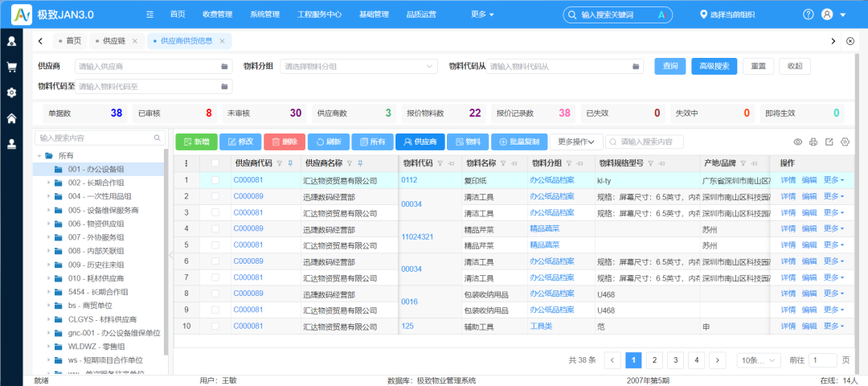Close the 供应商供货信息 tab
868x386 pixels.
pos(222,41)
